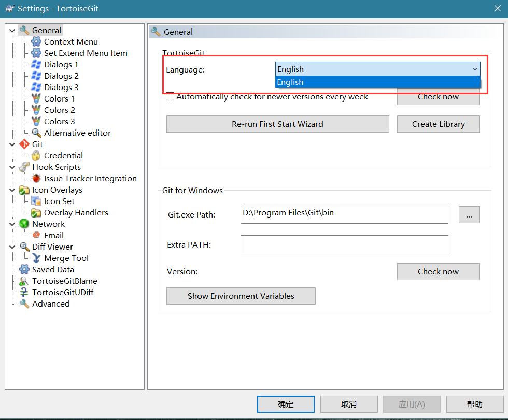Click the green Network globe icon
This screenshot has height=420, width=508.
[x=24, y=224]
